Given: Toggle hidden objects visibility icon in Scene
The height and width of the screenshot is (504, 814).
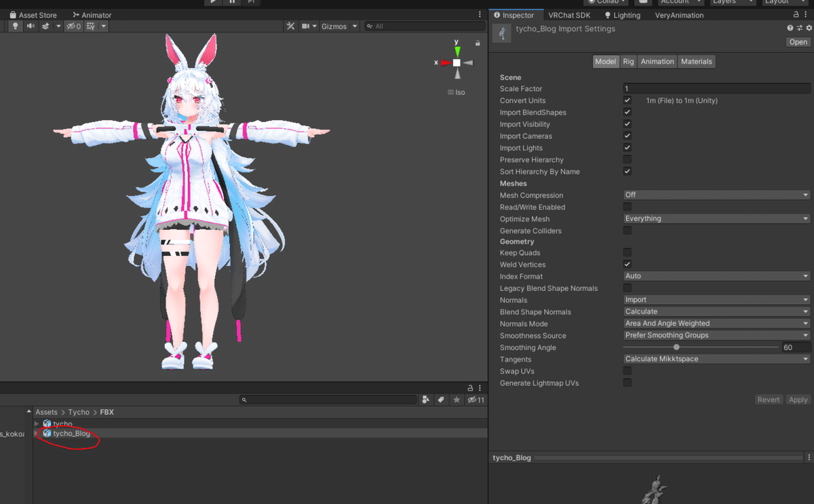Looking at the screenshot, I should pyautogui.click(x=73, y=26).
